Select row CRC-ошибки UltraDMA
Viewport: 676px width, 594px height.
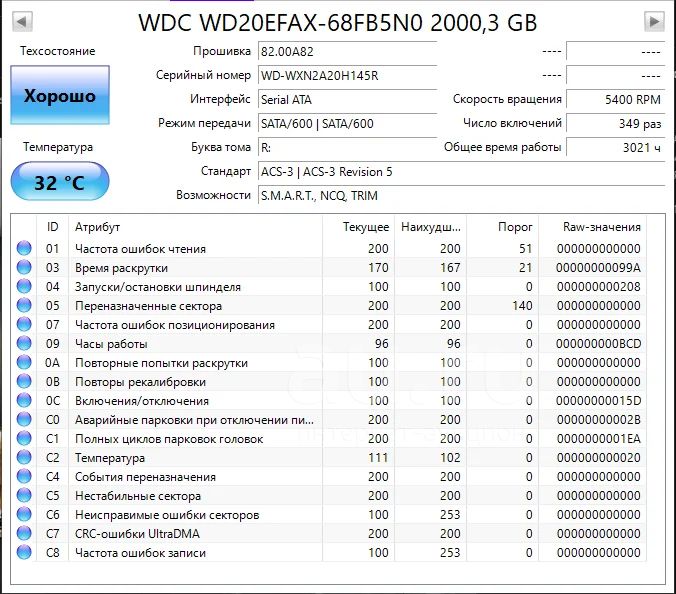[x=329, y=533]
